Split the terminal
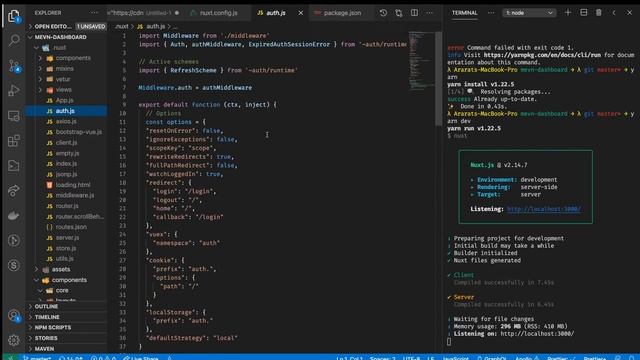Viewport: 640px width, 360px height. 584,13
